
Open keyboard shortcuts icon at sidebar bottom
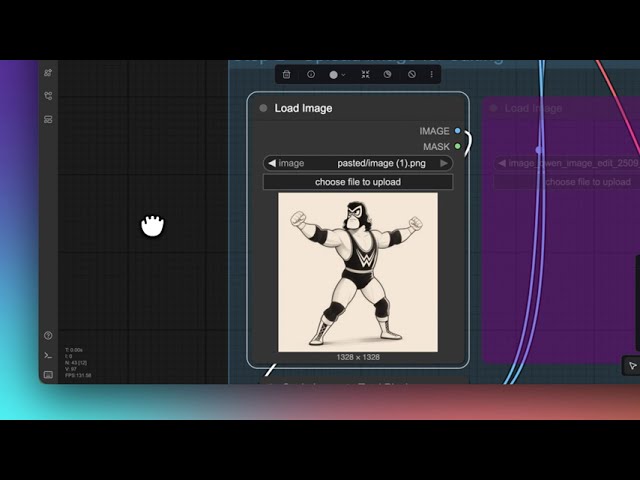point(48,375)
